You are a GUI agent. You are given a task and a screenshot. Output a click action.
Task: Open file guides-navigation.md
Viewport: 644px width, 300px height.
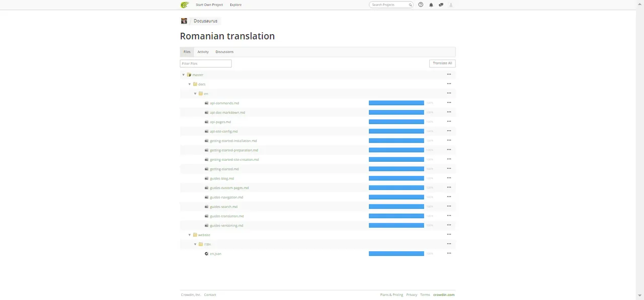point(226,197)
